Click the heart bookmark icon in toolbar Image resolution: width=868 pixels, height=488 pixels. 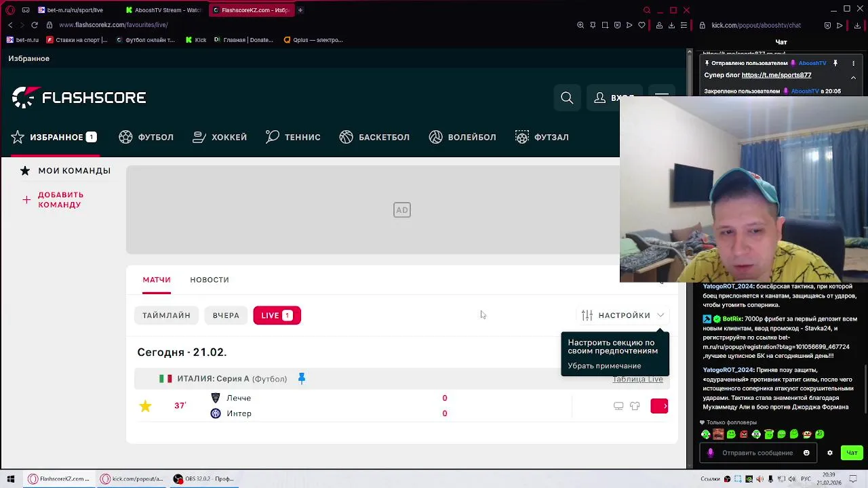[x=642, y=25]
